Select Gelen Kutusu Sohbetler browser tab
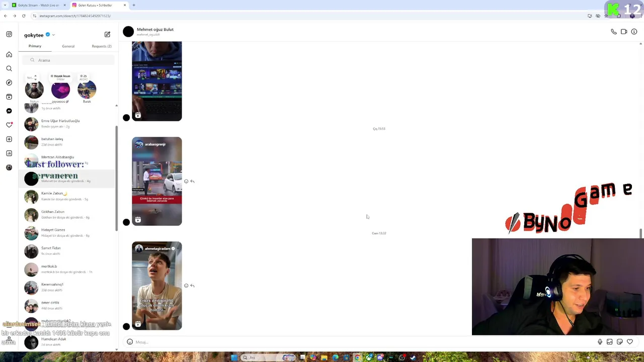644x362 pixels. (99, 5)
